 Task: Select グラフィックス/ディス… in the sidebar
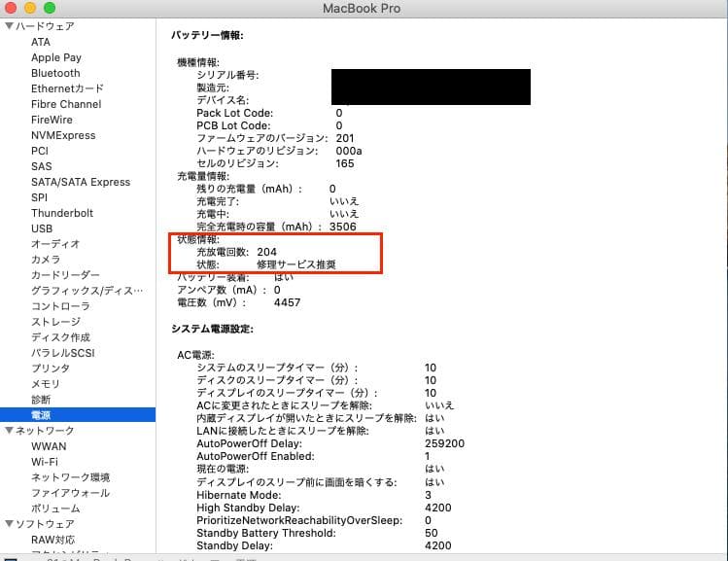87,291
